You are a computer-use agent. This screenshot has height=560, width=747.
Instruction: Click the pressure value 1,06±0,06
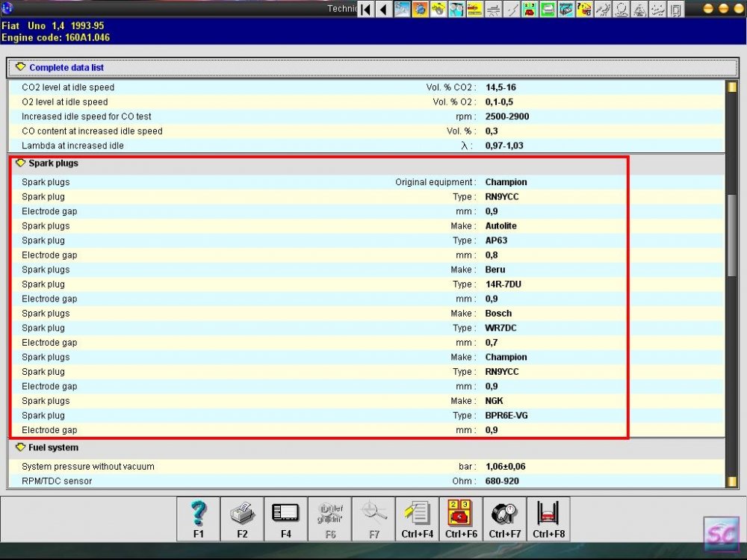[x=505, y=467]
